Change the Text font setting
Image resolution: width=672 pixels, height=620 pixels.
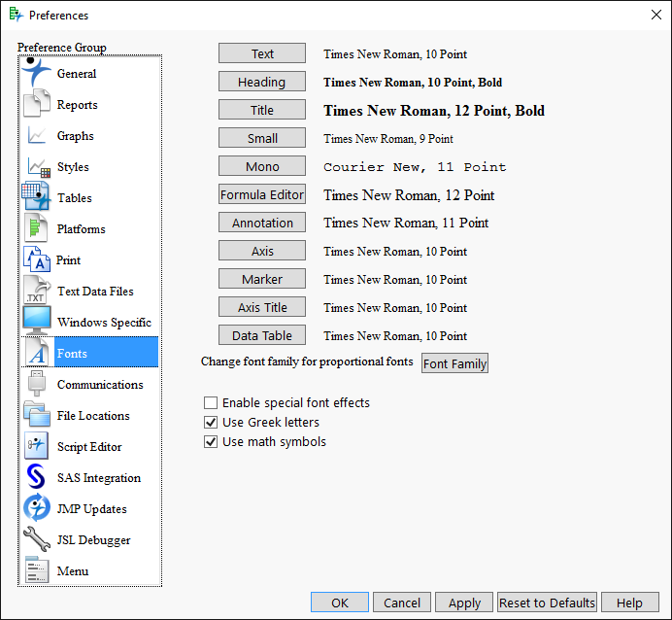pos(262,53)
